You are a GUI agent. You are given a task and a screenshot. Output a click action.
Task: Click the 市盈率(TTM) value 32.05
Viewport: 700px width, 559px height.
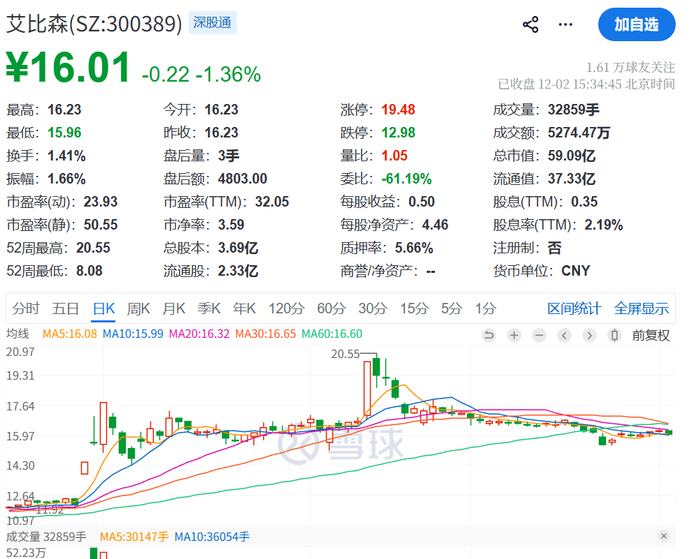[272, 202]
